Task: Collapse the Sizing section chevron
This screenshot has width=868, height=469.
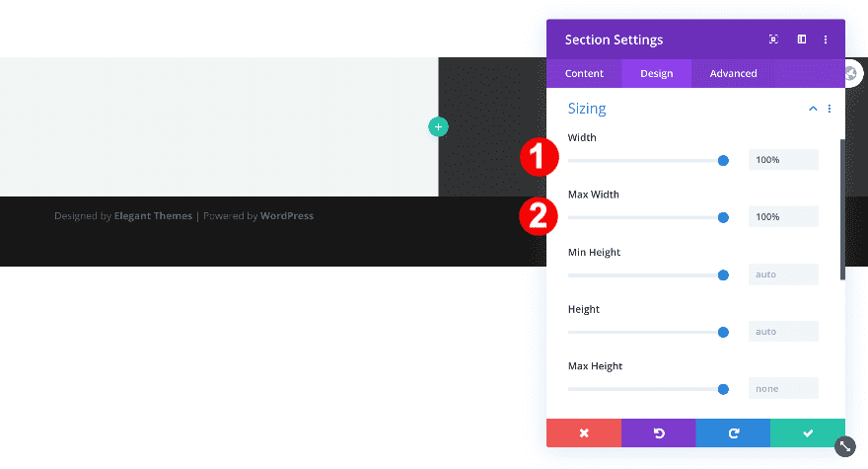Action: tap(813, 109)
